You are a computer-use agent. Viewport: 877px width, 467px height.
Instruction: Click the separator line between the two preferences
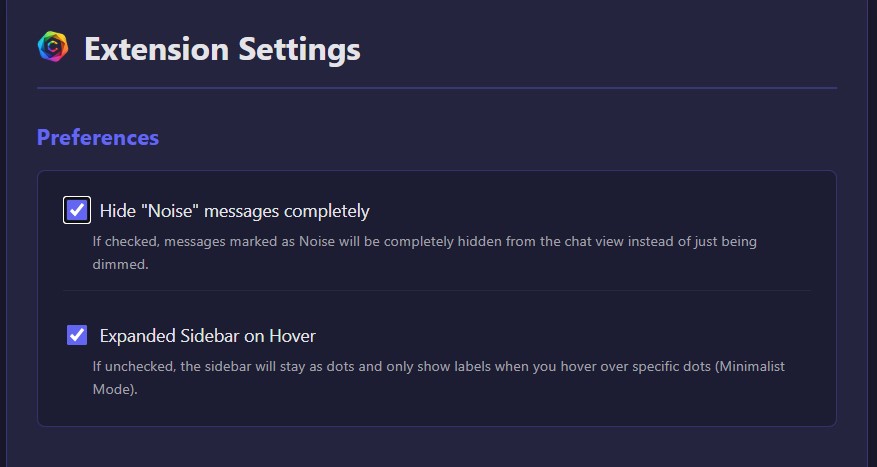tap(437, 291)
